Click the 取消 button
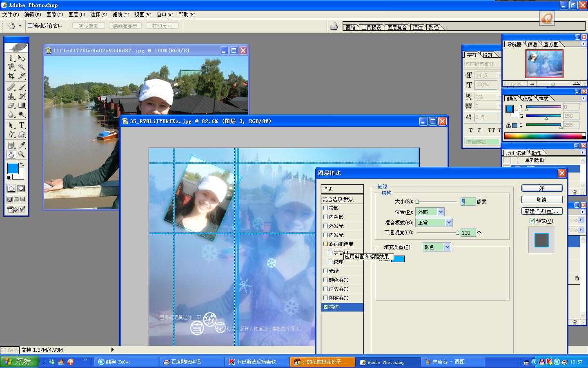This screenshot has width=588, height=368. pyautogui.click(x=542, y=200)
